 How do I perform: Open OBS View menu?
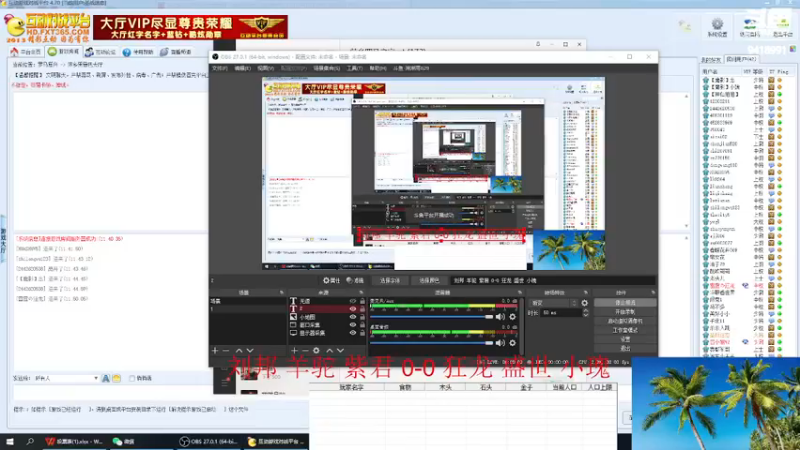tap(265, 68)
